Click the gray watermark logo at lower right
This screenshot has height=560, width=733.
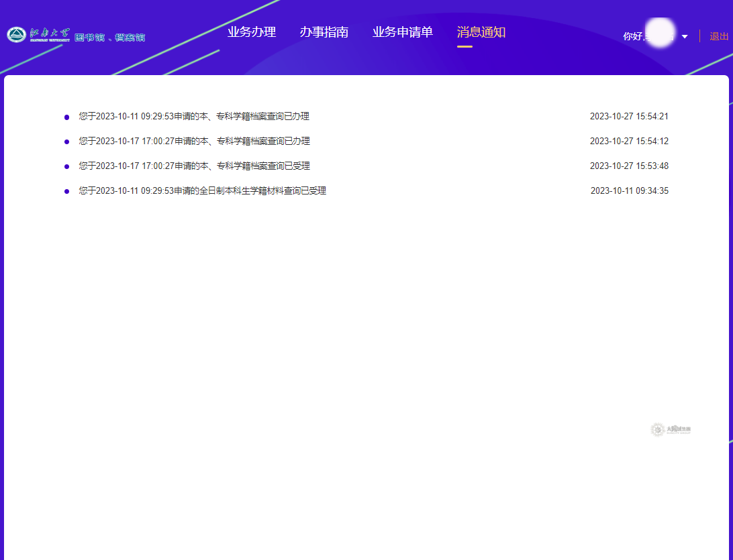coord(671,429)
